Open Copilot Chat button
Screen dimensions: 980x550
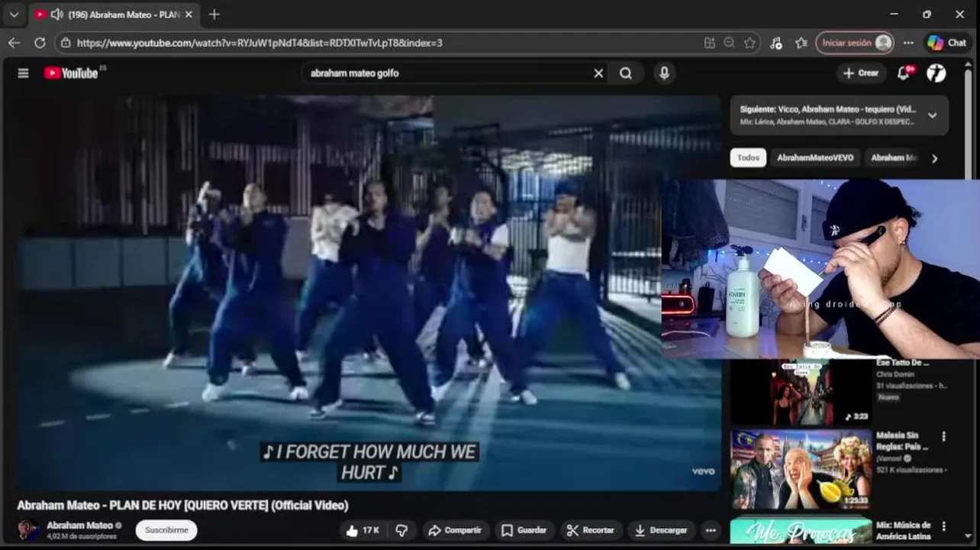[x=947, y=43]
